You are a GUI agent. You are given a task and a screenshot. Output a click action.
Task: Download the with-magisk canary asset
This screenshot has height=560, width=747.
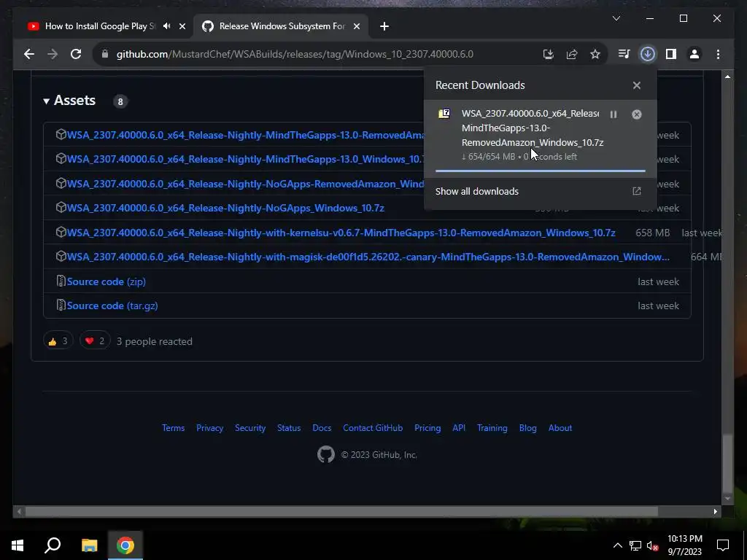point(368,257)
